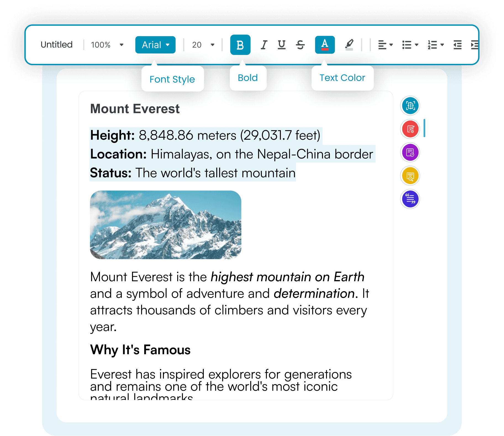504x436 pixels.
Task: Increase indent of the paragraph
Action: [474, 45]
